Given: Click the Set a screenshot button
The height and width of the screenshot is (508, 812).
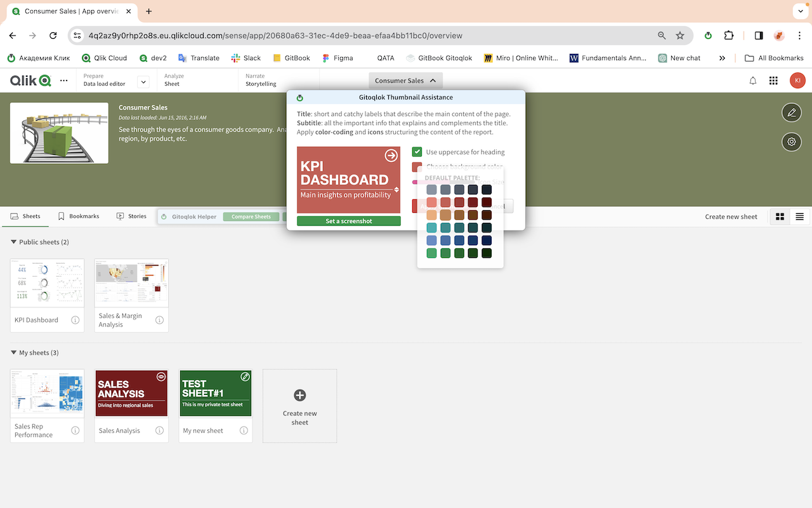Looking at the screenshot, I should (x=348, y=220).
